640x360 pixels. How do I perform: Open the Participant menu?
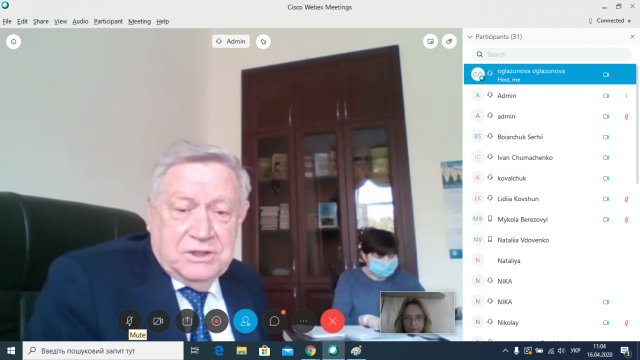click(x=108, y=21)
